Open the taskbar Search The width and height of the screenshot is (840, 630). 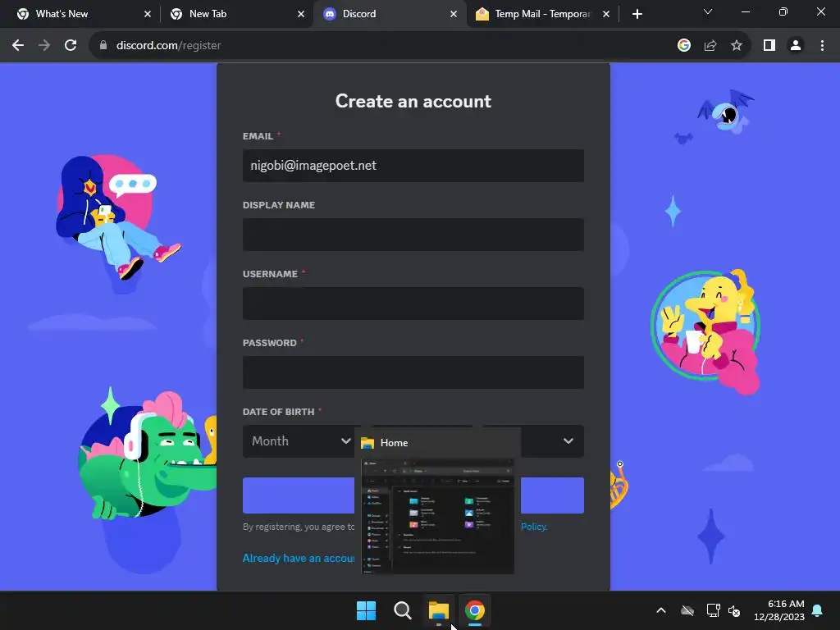coord(402,610)
